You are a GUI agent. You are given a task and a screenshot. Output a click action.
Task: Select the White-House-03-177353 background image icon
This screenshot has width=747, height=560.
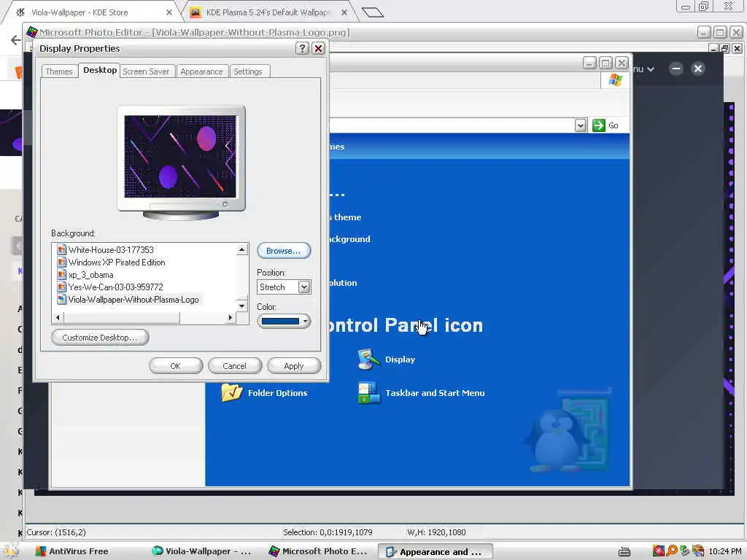61,249
